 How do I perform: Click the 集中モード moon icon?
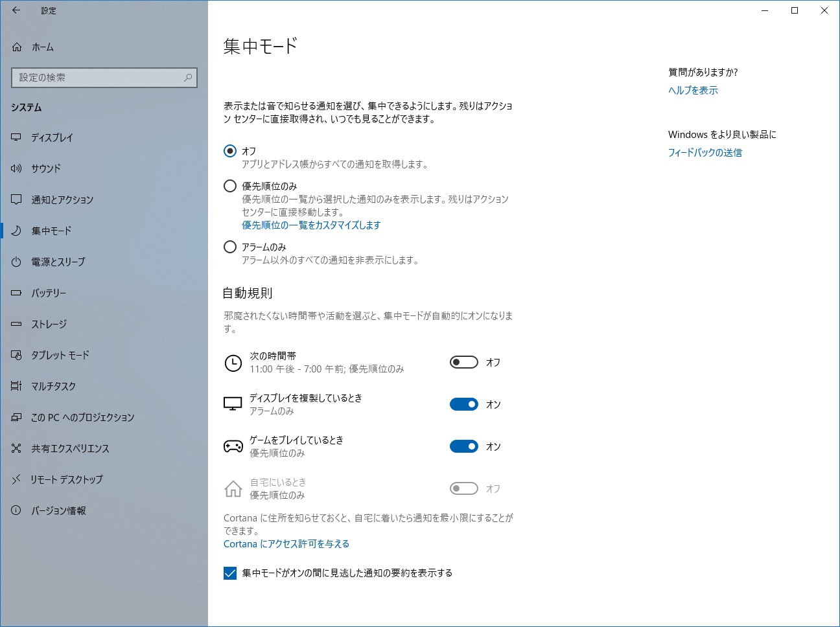(x=16, y=231)
